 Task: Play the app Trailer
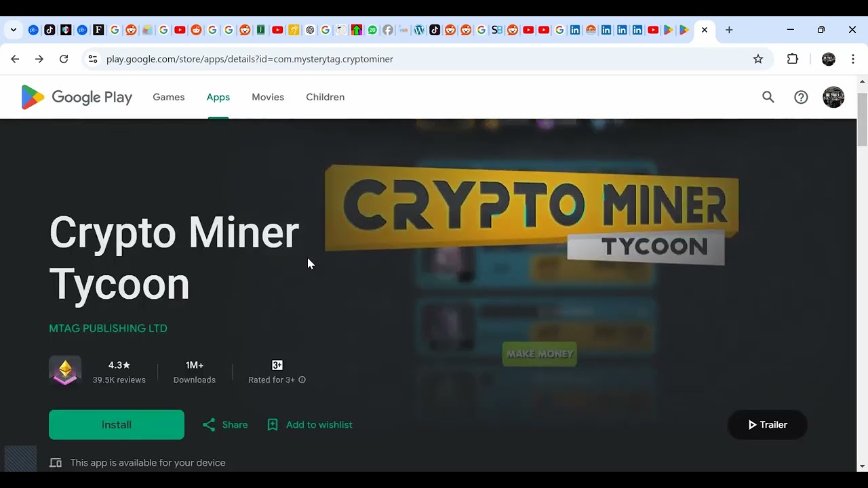[768, 425]
